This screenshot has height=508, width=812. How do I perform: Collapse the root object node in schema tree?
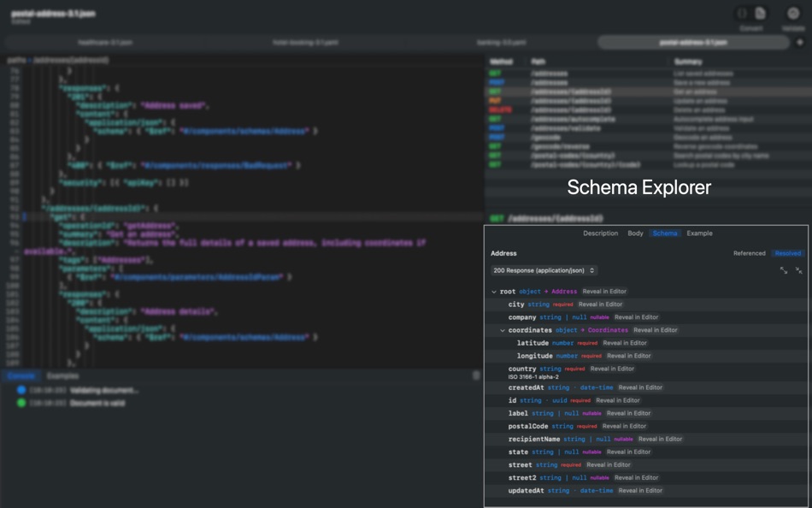493,291
